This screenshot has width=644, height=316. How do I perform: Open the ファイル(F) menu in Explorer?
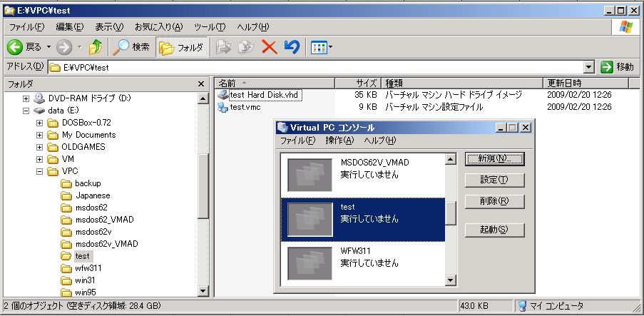coord(26,27)
